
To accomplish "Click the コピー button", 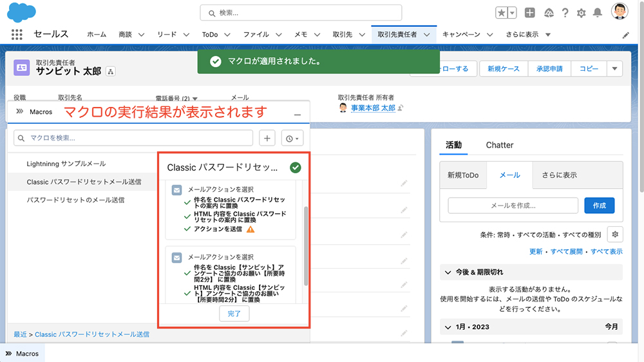I will tap(589, 69).
